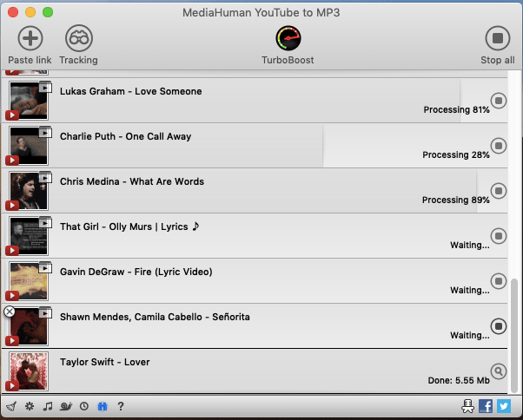Viewport: 523px width, 420px height.
Task: Select Shawn Mendes, Camila Cabello - Señorita title
Action: pos(155,317)
